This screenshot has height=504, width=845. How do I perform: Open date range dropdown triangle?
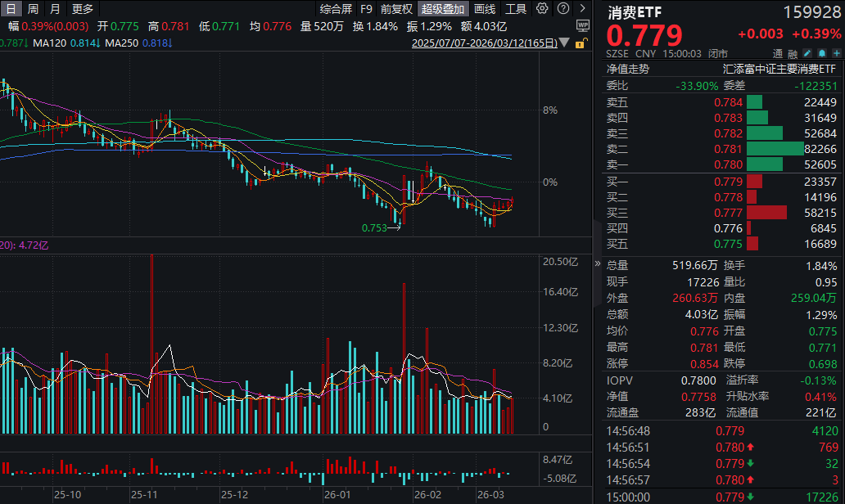[565, 43]
